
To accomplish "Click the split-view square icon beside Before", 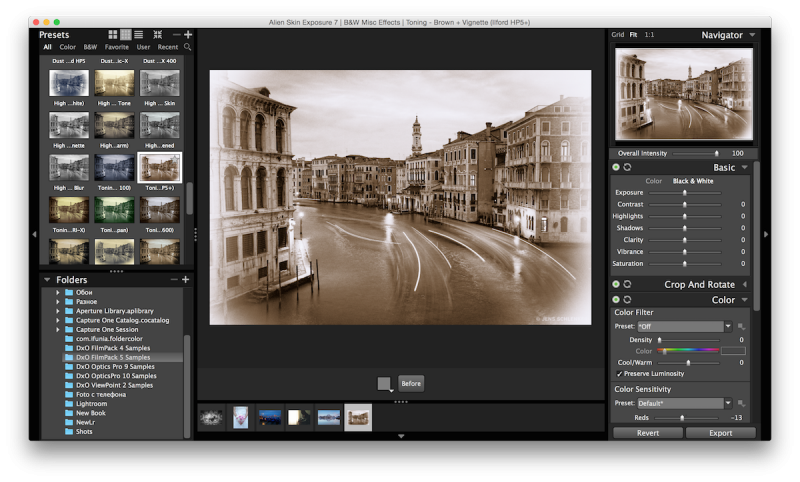I will coord(384,383).
